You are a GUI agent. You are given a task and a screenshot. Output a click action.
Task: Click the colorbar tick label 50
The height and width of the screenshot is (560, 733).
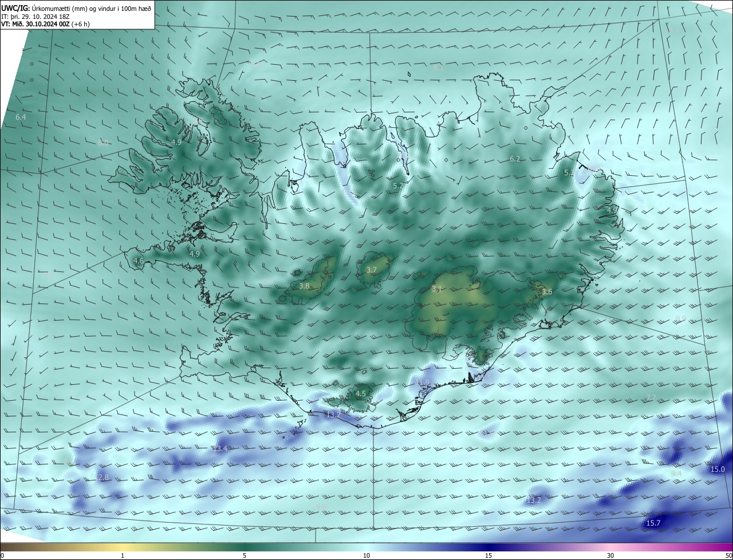point(728,555)
